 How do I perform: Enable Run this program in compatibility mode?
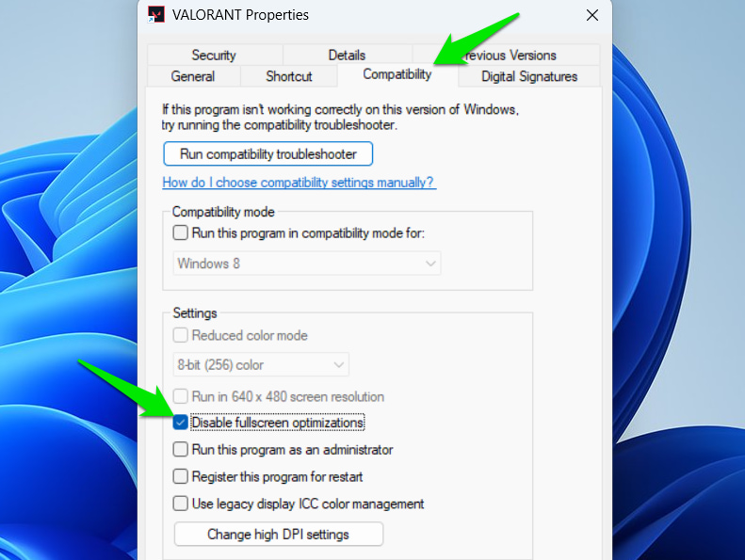(180, 232)
